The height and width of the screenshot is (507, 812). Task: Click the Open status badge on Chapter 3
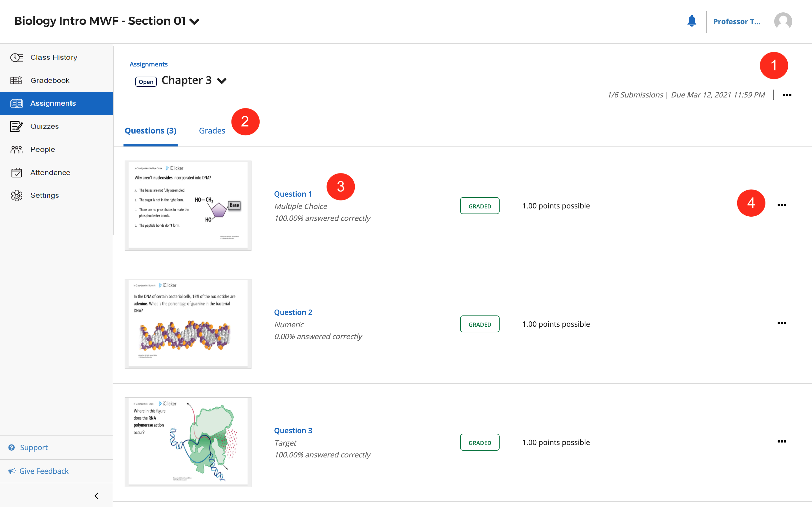point(146,81)
